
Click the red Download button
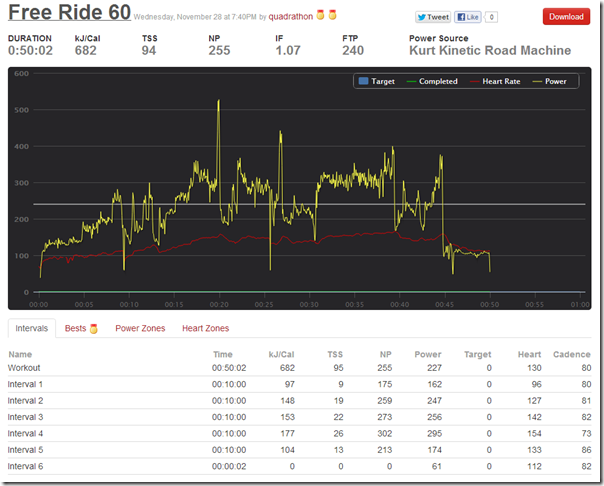click(x=566, y=17)
